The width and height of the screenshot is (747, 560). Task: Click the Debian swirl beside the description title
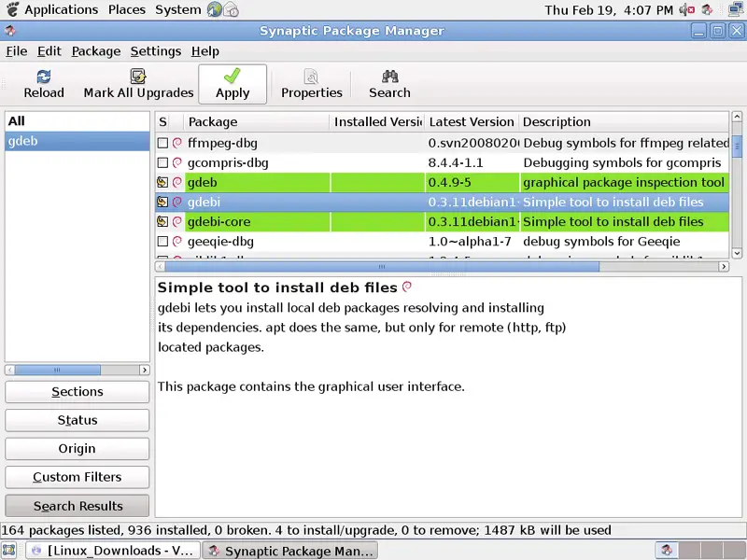point(407,287)
